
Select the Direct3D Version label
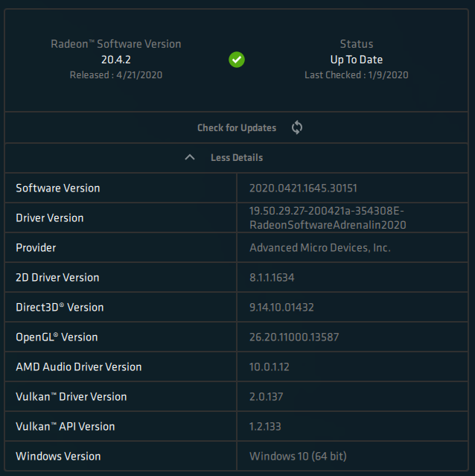pyautogui.click(x=60, y=307)
